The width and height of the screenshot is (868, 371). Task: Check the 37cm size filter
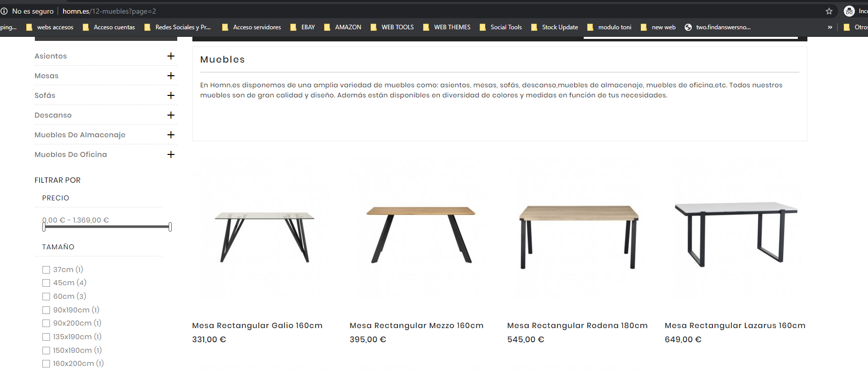[46, 270]
